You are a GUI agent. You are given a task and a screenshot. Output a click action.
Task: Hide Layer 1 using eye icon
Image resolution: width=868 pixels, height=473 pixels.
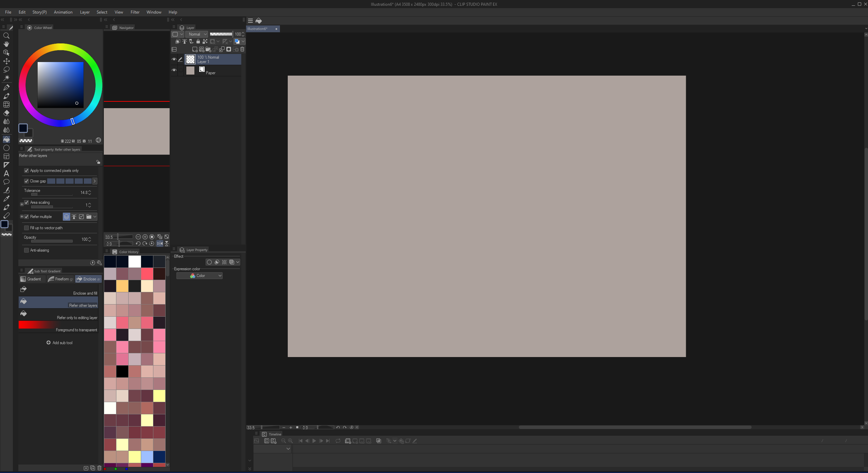pos(174,59)
